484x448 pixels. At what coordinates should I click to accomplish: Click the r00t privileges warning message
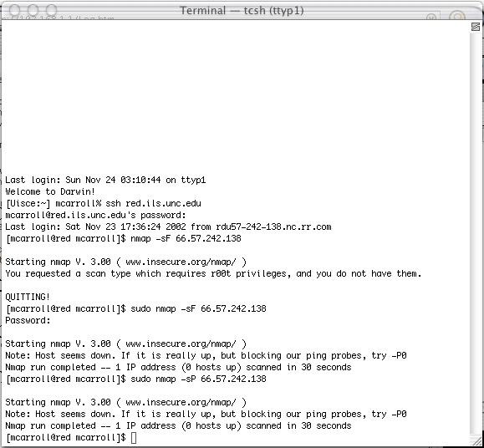213,273
